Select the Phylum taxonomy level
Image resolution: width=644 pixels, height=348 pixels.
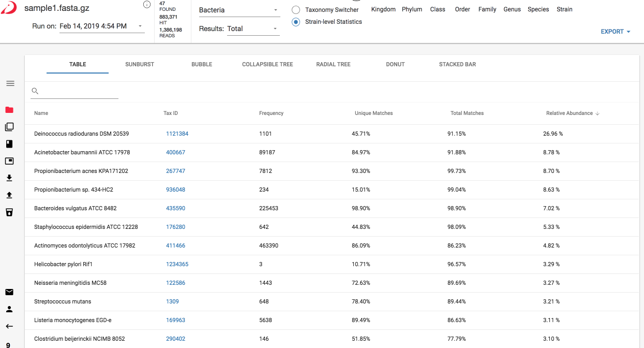click(412, 9)
